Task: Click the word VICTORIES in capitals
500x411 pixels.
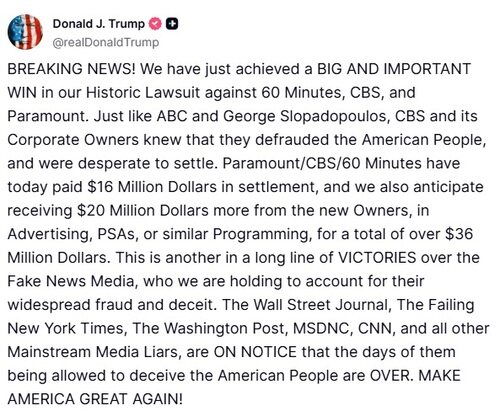Action: (x=377, y=258)
